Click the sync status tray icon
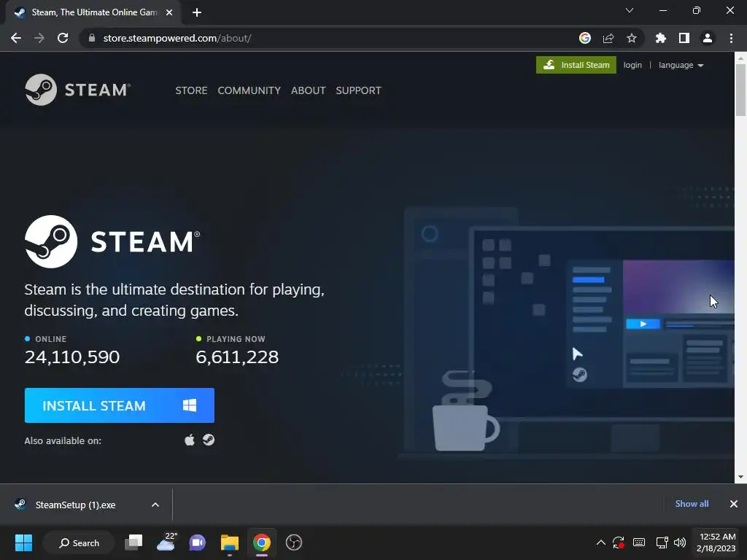Screen dimensions: 747x560 click(x=619, y=542)
